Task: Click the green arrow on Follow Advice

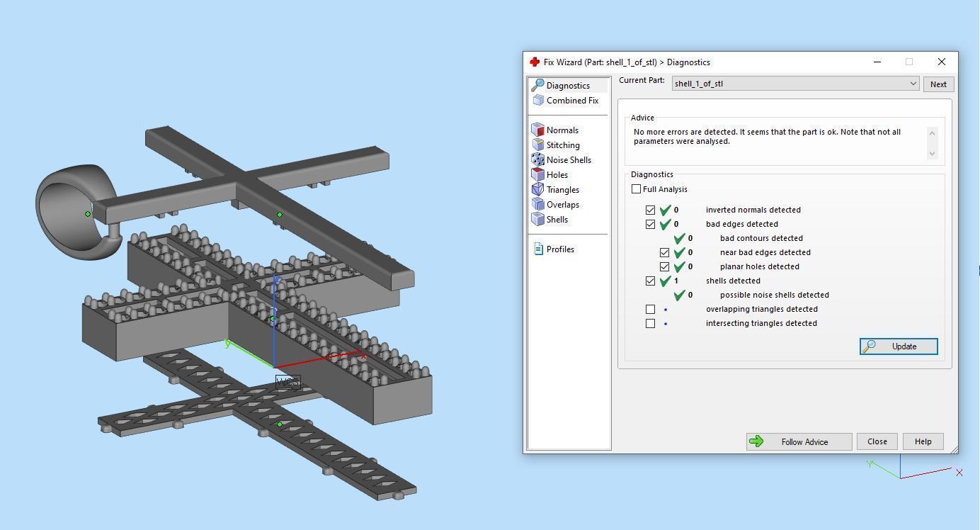Action: 756,441
